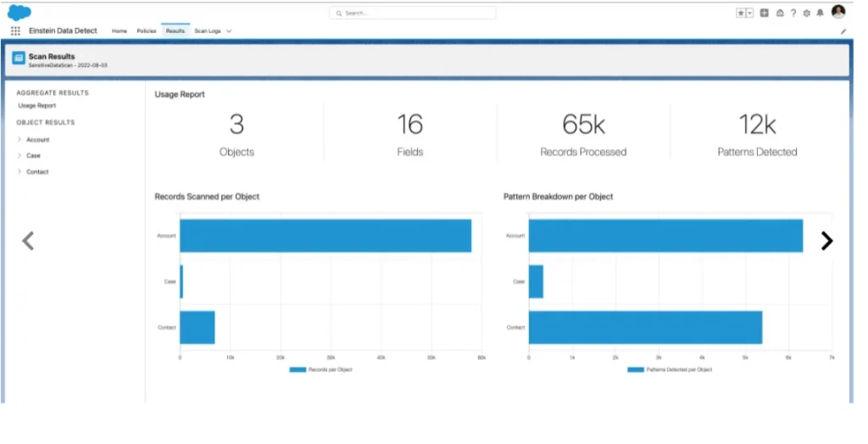The width and height of the screenshot is (868, 444).
Task: Expand the Contact object chevron
Action: [x=19, y=172]
